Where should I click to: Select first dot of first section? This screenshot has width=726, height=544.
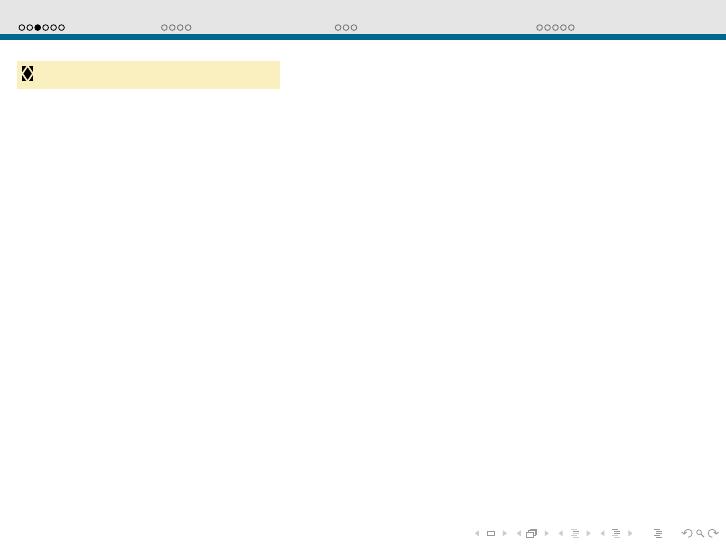[x=22, y=28]
